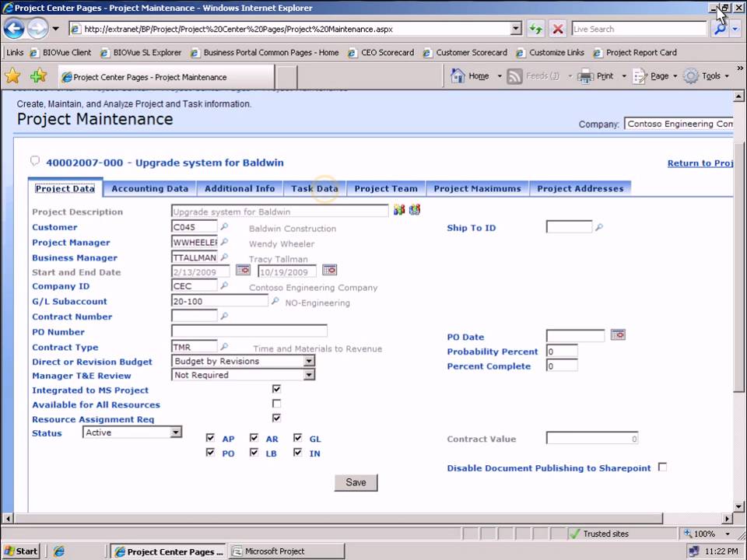The image size is (747, 560).
Task: Expand the address bar URL dropdown
Action: coord(516,29)
